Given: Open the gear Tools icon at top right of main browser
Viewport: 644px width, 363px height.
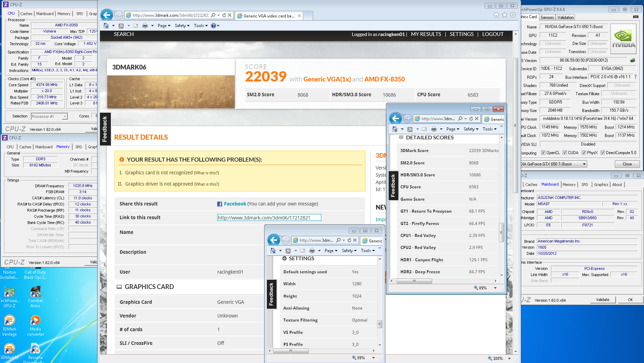Looking at the screenshot, I should click(x=513, y=15).
